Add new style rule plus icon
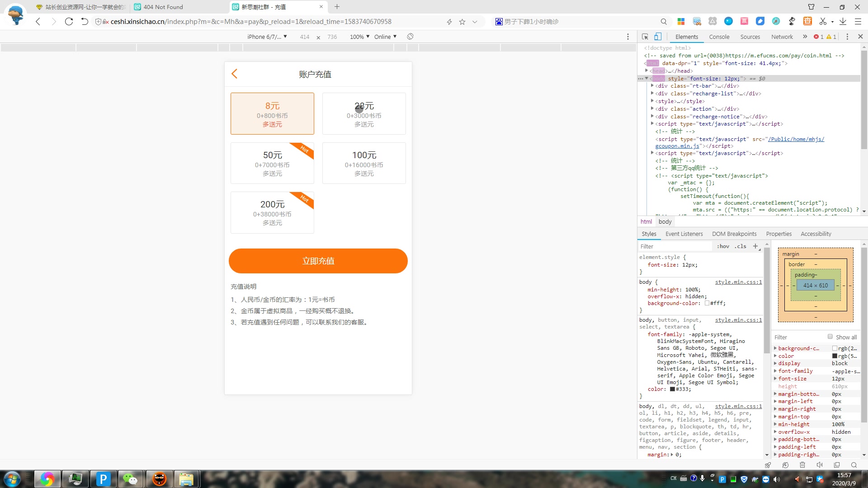The height and width of the screenshot is (488, 868). [755, 246]
